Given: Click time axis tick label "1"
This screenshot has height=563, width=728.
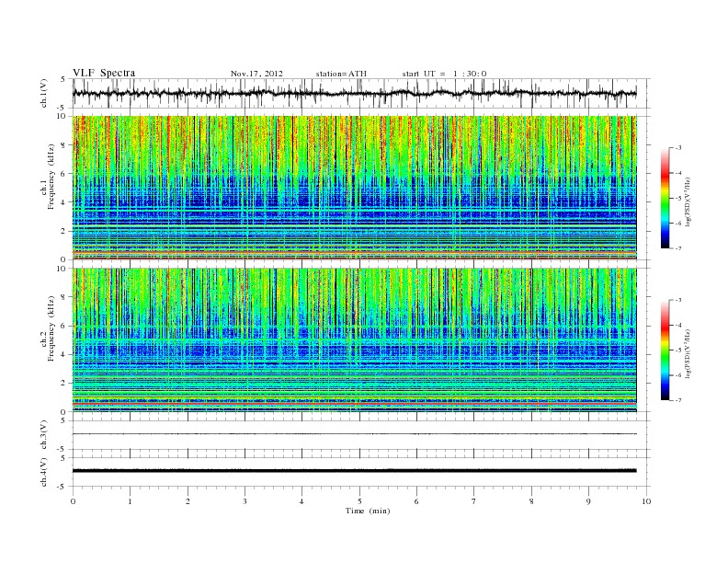Looking at the screenshot, I should [130, 501].
